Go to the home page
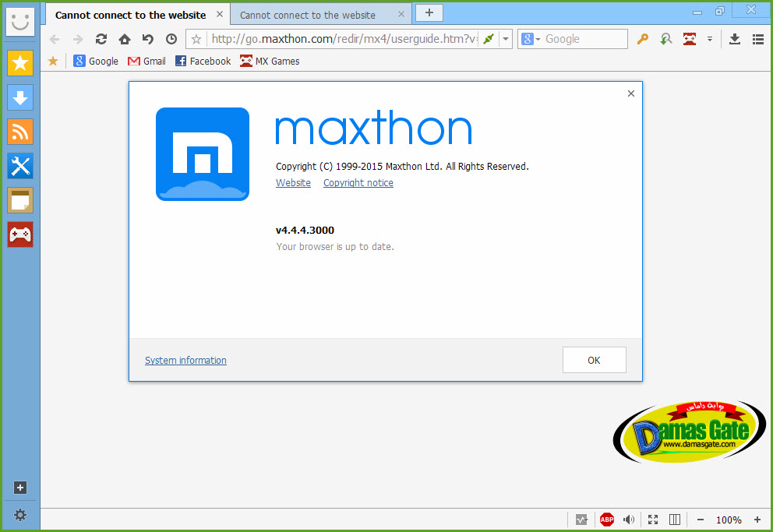This screenshot has width=773, height=532. pyautogui.click(x=125, y=39)
